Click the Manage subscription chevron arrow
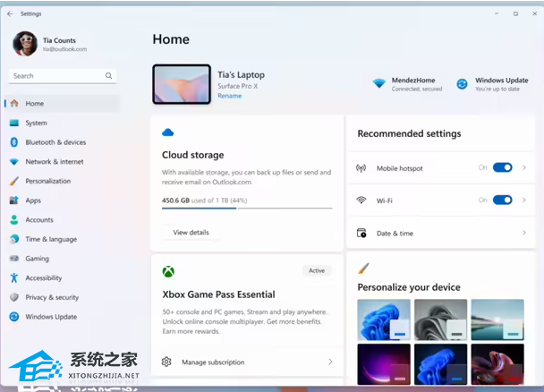 tap(330, 362)
